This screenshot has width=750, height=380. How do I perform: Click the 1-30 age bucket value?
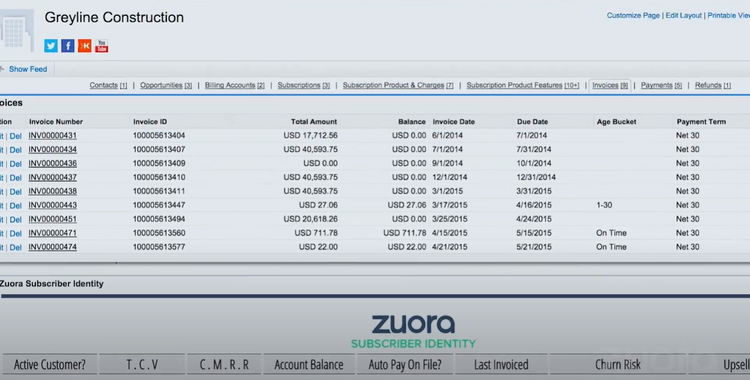604,205
